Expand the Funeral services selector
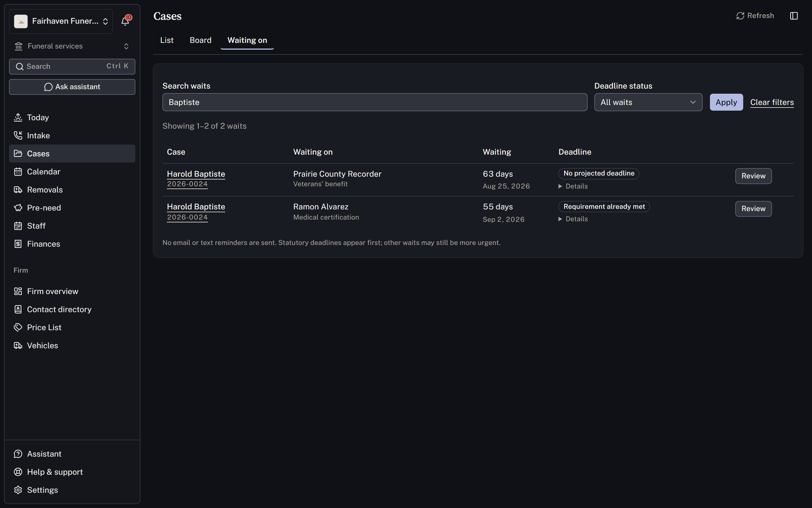812x508 pixels. (x=72, y=46)
